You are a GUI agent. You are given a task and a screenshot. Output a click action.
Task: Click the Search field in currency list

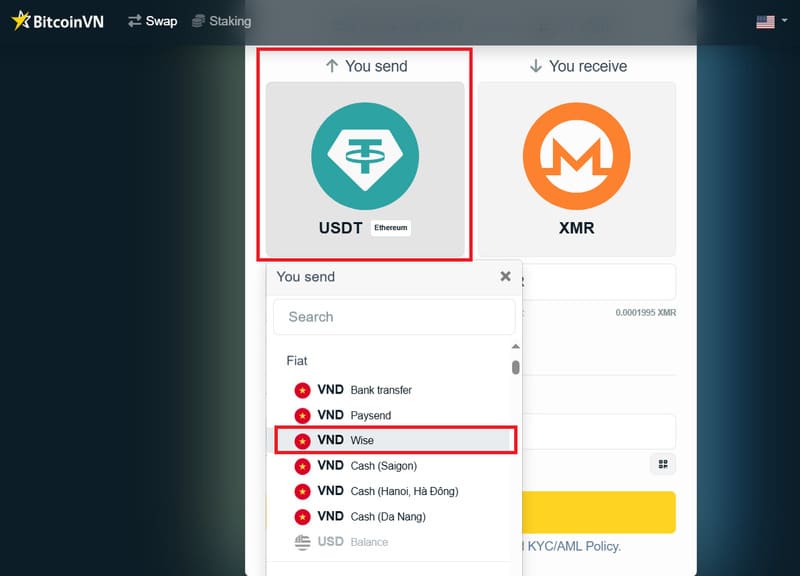[x=394, y=317]
